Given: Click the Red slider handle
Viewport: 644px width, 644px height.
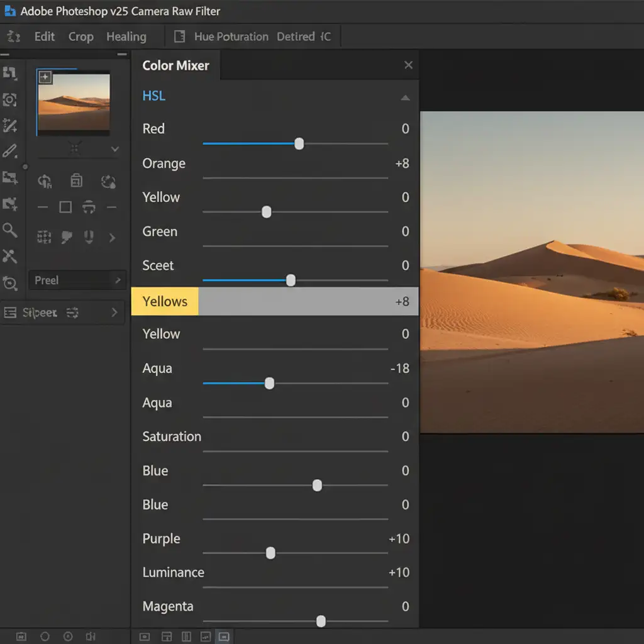Looking at the screenshot, I should 299,144.
